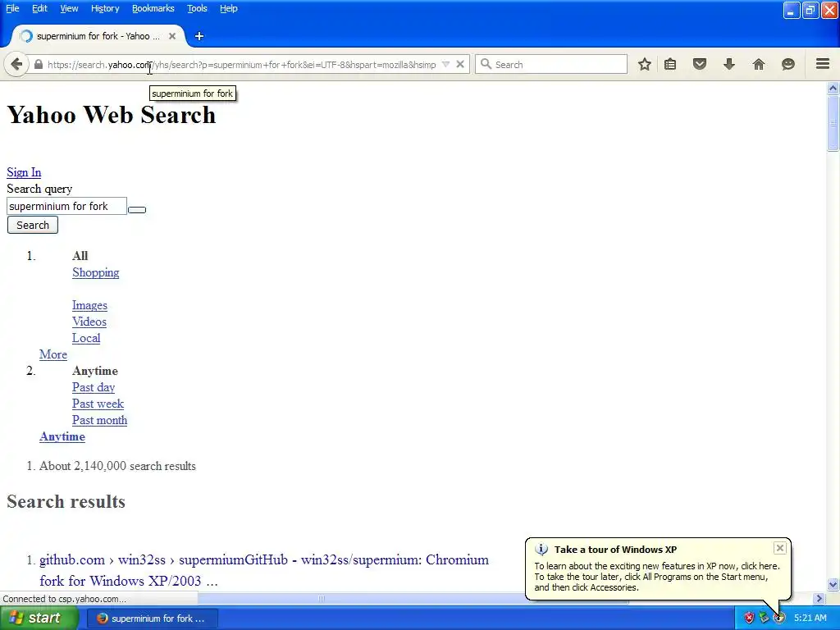Bookmark this page with the star icon

645,64
